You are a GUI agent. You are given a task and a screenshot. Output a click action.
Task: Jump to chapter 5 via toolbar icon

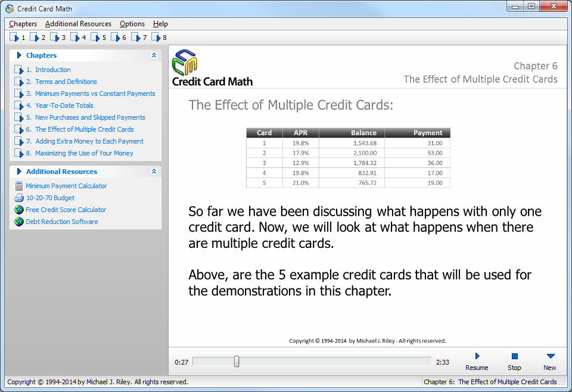pyautogui.click(x=98, y=37)
